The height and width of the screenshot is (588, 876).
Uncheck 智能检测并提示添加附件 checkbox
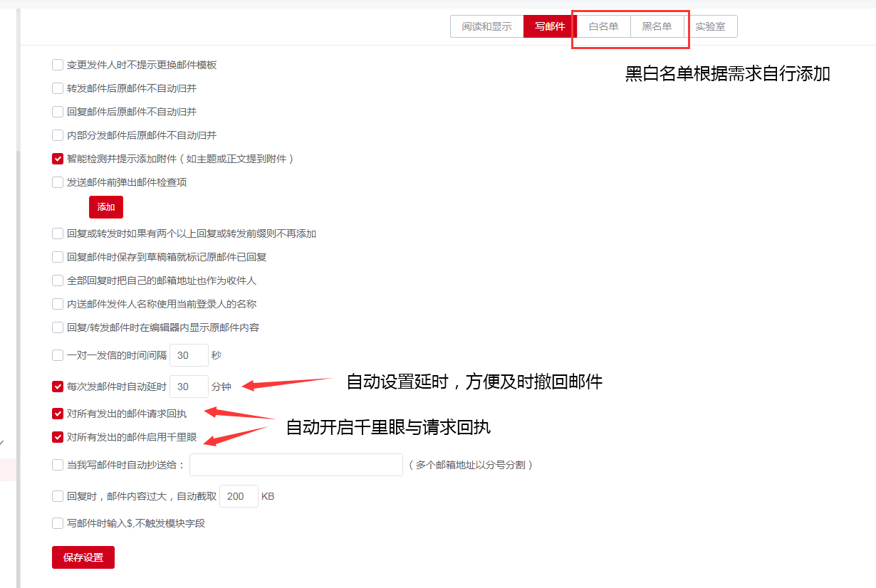[x=58, y=159]
